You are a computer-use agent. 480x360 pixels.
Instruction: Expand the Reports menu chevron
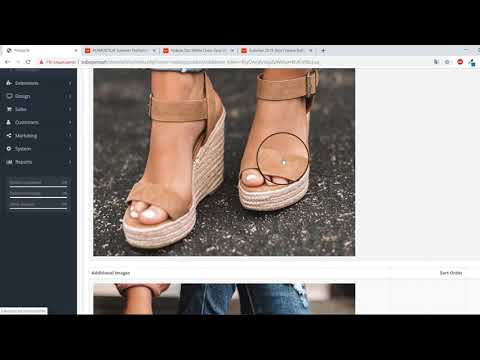point(70,162)
